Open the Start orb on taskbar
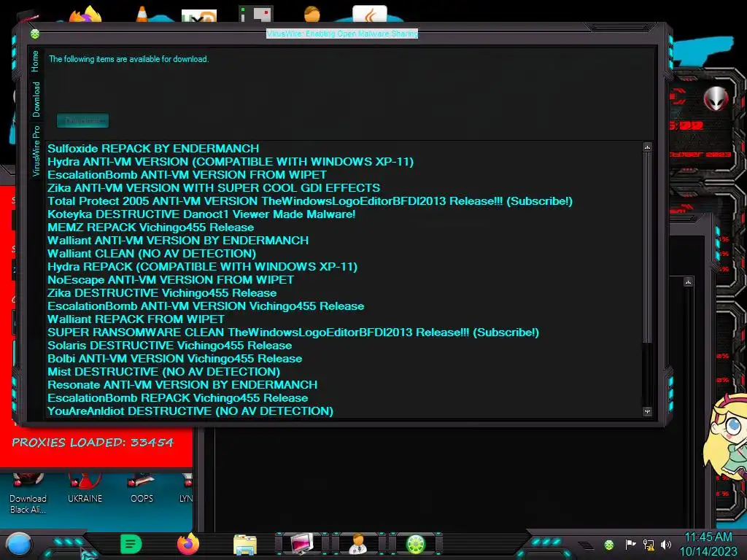The height and width of the screenshot is (560, 747). [x=19, y=545]
